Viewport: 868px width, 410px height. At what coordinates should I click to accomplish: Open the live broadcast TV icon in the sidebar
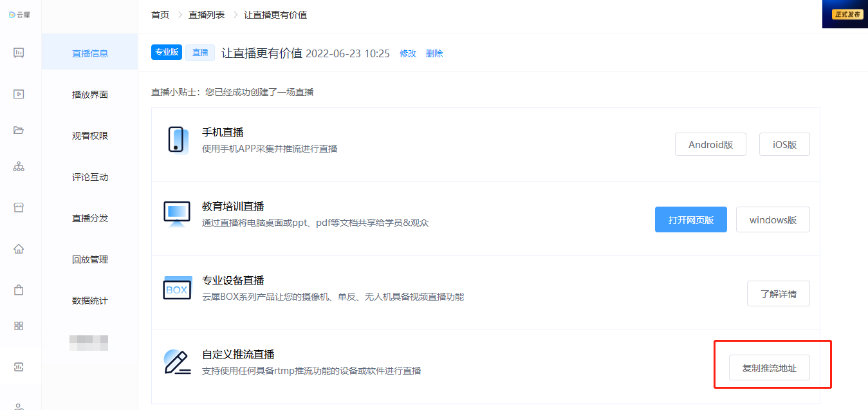pyautogui.click(x=19, y=53)
